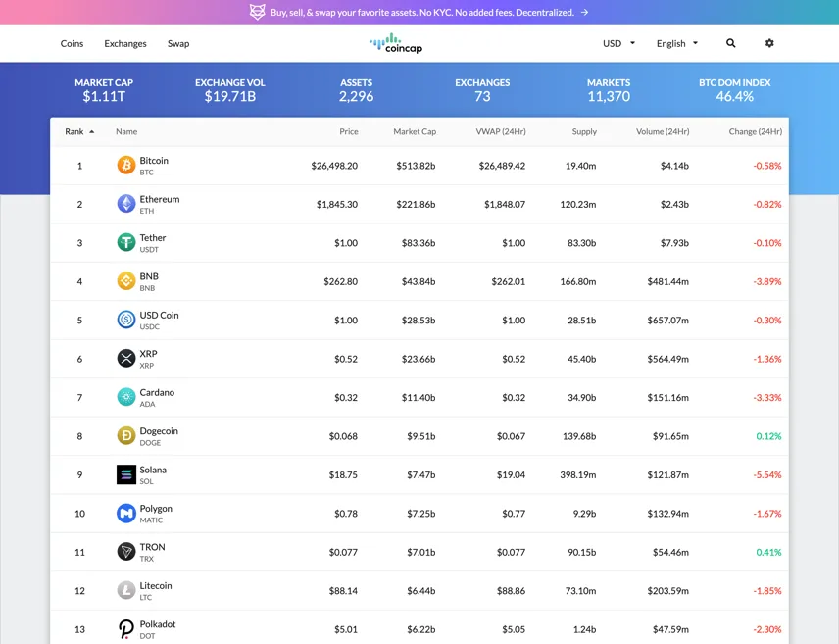The image size is (839, 644).
Task: Click the BTC DOM INDEX 46.4% stat
Action: click(735, 90)
